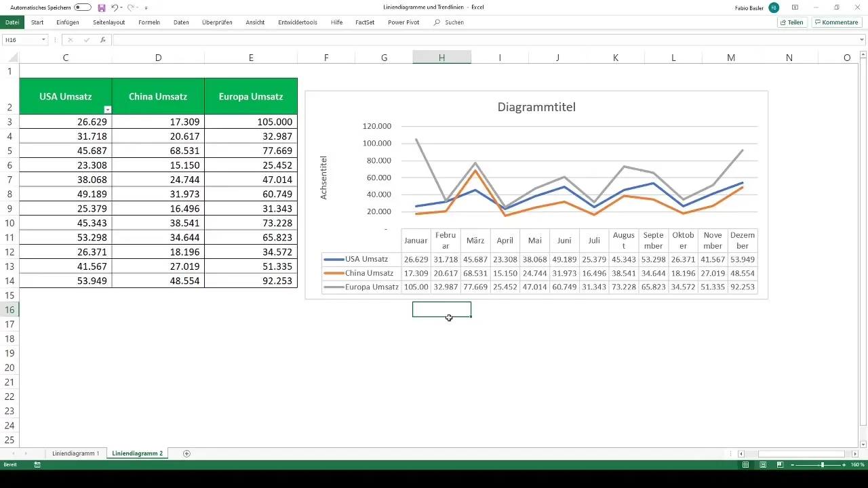Click the zoom out minus button
This screenshot has height=488, width=868.
792,465
